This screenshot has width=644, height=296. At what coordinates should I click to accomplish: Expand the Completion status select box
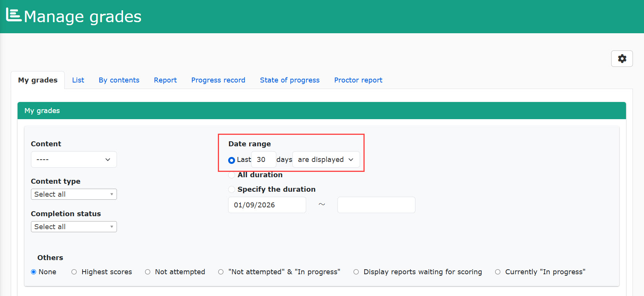pos(74,227)
